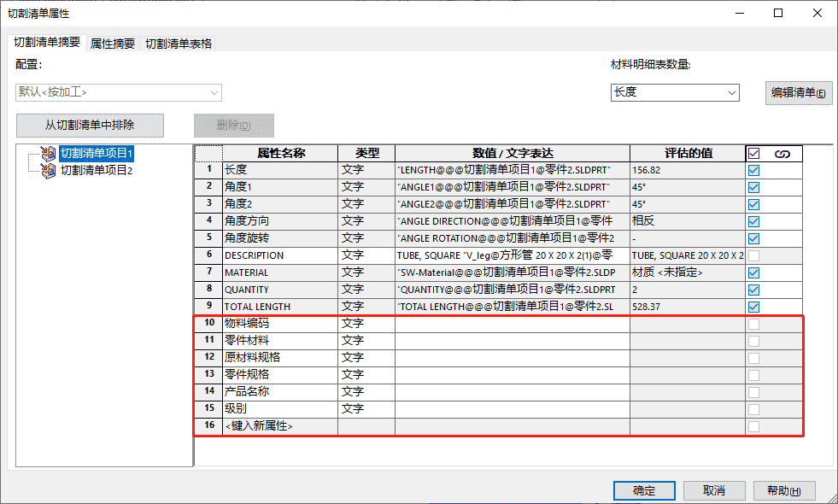Click the LENGTH expression cell of row 1

tap(512, 170)
